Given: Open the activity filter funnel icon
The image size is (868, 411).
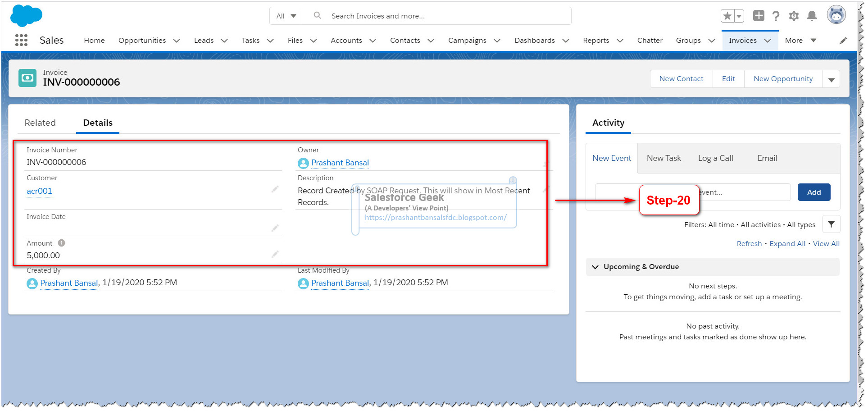Looking at the screenshot, I should click(831, 224).
